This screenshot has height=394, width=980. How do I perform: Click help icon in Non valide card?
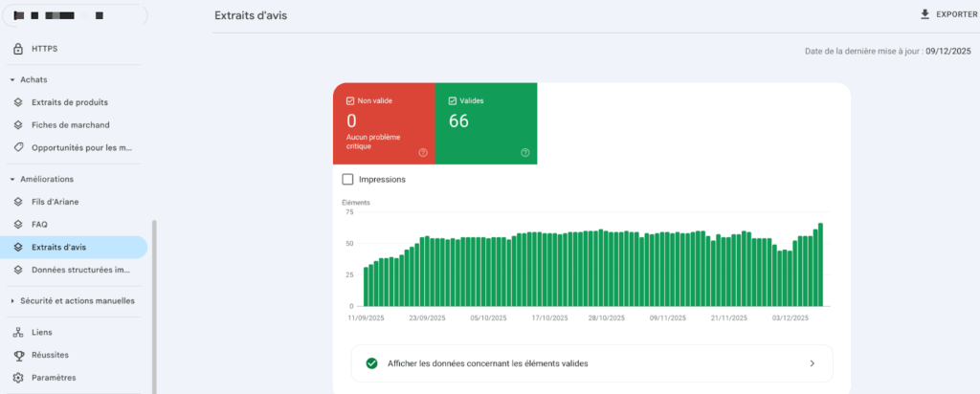tap(422, 152)
